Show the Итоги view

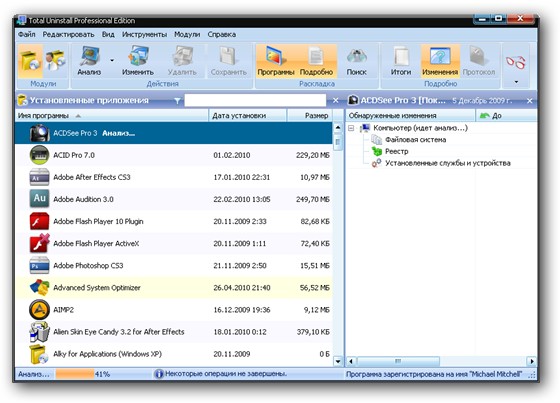(401, 61)
